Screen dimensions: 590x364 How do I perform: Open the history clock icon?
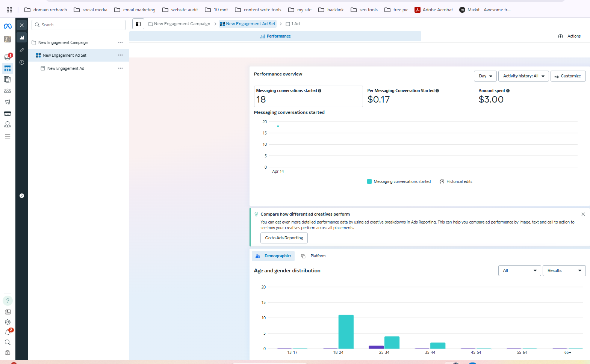pos(22,62)
